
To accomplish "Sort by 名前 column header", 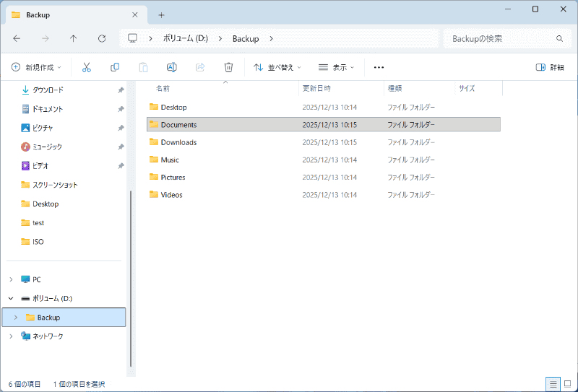I will tap(163, 88).
